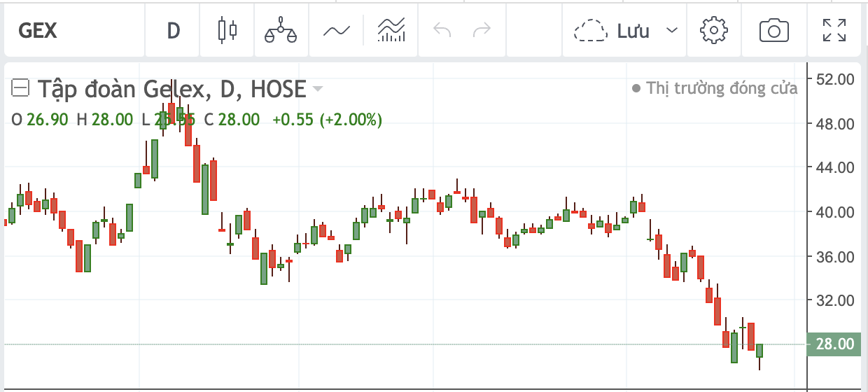Enter fullscreen mode with the arrows icon

click(x=834, y=31)
